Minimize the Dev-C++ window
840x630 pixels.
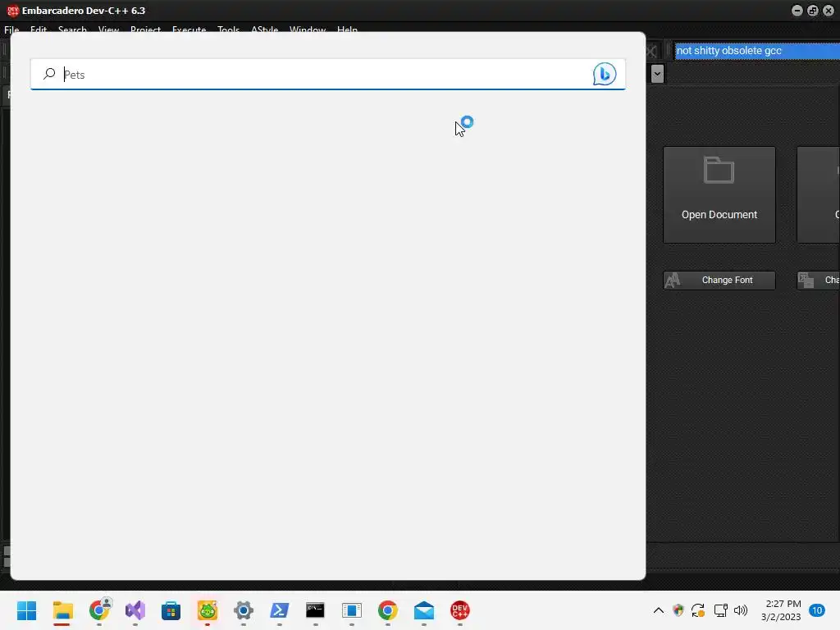click(797, 11)
